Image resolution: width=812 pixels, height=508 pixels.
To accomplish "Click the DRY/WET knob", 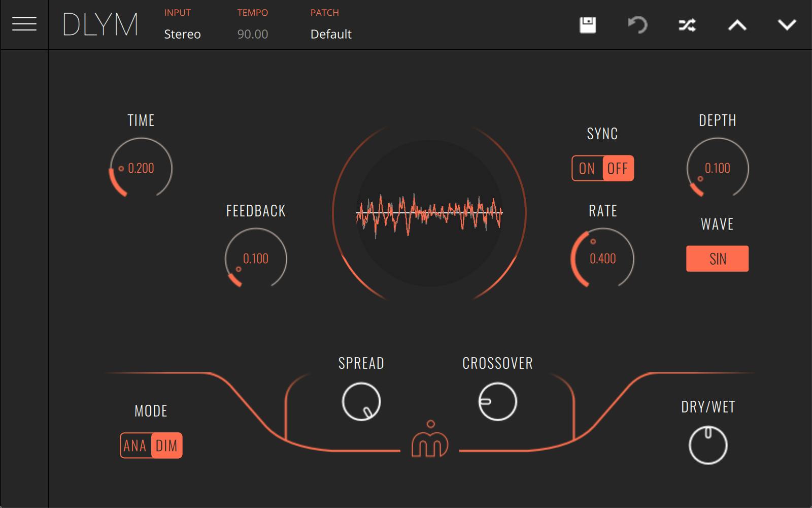I will coord(707,444).
